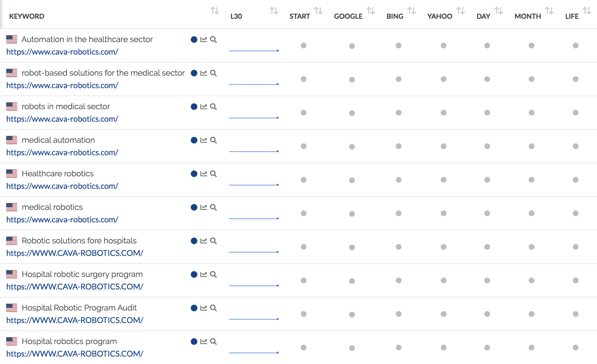Open cava-robotics.com link under 'Automation in the healthcare sector'

(x=62, y=52)
